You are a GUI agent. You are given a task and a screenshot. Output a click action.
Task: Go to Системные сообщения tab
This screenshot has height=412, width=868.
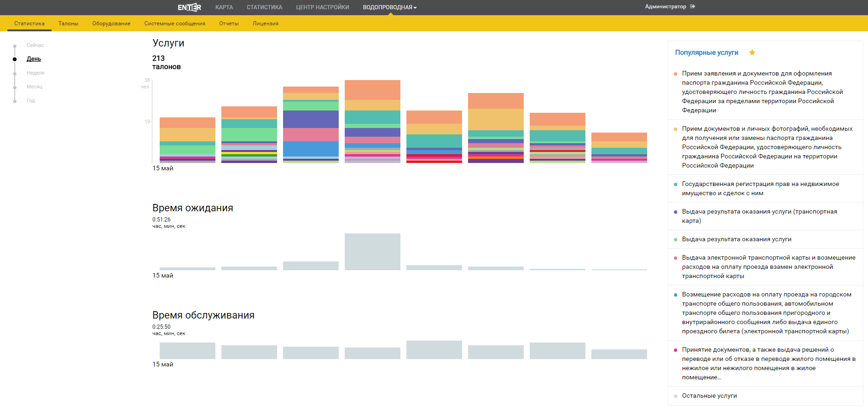[x=174, y=23]
